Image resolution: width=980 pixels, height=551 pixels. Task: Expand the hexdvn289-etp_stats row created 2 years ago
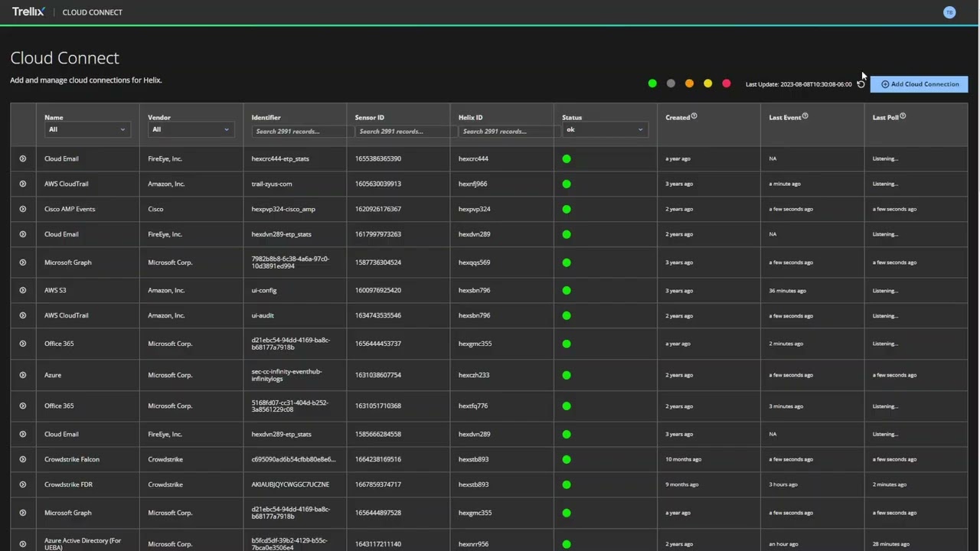tap(23, 234)
